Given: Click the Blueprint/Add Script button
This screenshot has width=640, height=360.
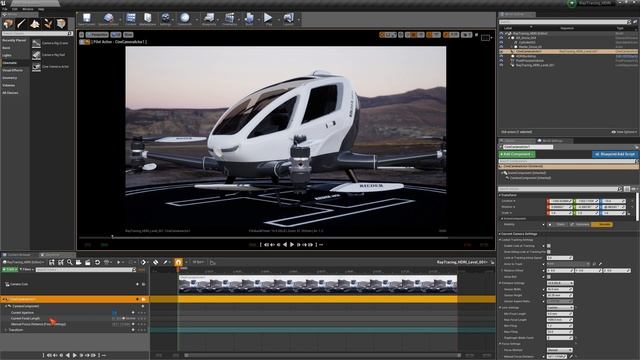Looking at the screenshot, I should click(x=615, y=154).
